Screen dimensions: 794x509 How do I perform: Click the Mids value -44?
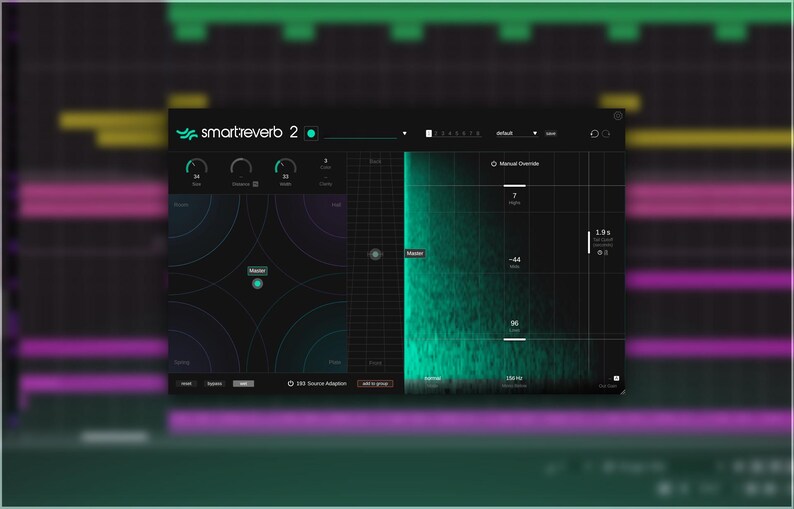(514, 259)
